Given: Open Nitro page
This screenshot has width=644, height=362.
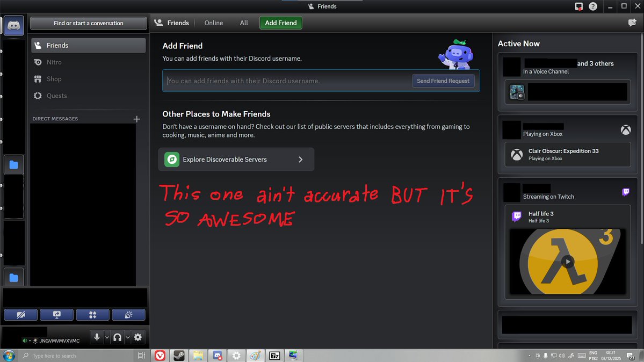Looking at the screenshot, I should click(x=88, y=62).
